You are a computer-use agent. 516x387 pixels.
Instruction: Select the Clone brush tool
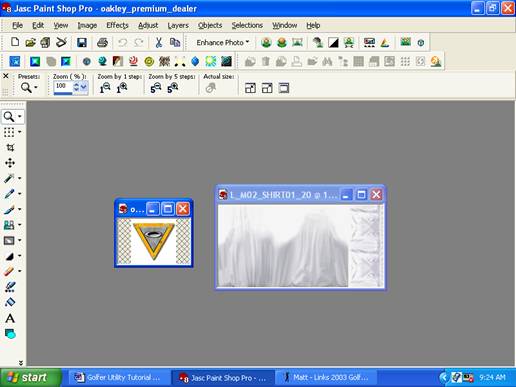click(9, 225)
